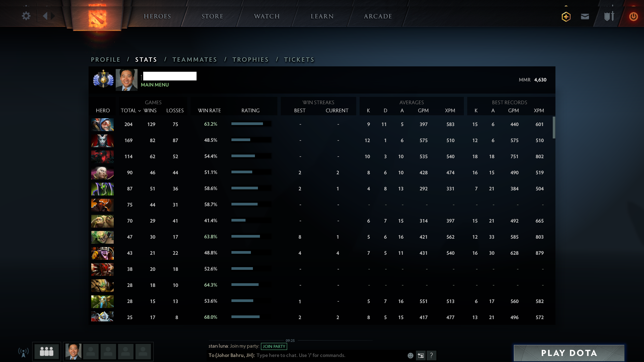The image size is (644, 362).
Task: Select the hero portrait with 38 games
Action: pyautogui.click(x=102, y=269)
